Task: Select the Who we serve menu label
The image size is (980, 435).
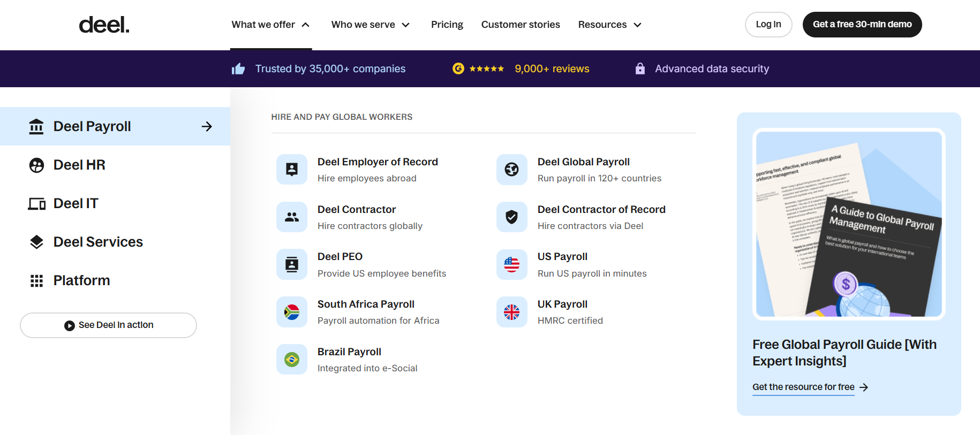Action: [x=363, y=25]
